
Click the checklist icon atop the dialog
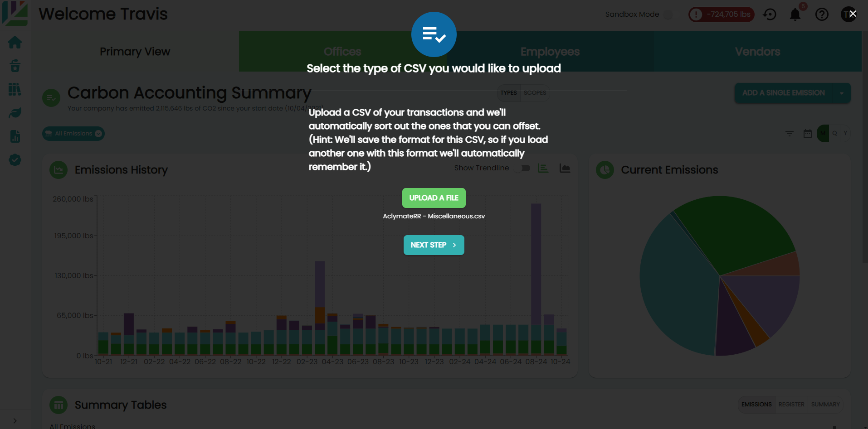point(434,34)
